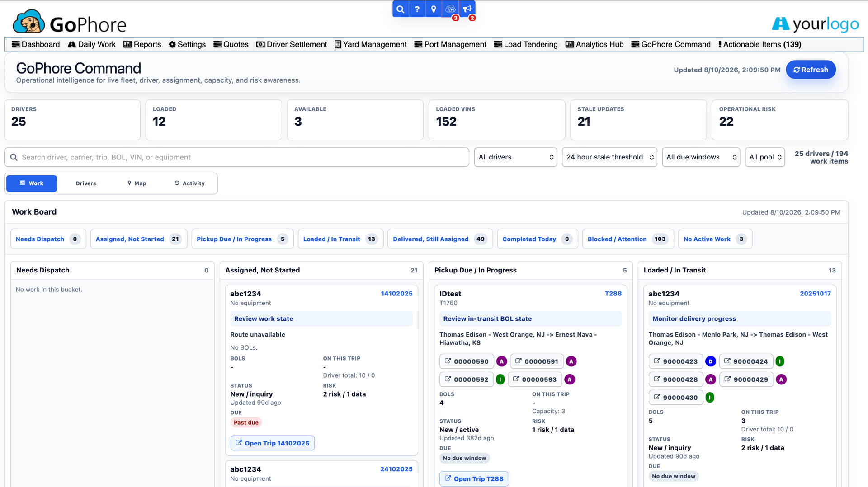The height and width of the screenshot is (487, 868).
Task: Filter by No Active Work bucket
Action: click(715, 239)
